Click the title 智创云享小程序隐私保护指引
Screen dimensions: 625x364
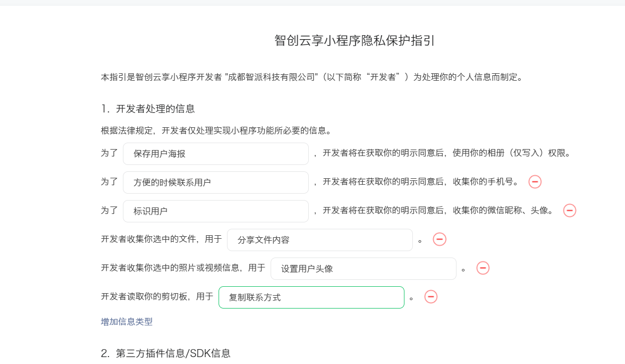pos(355,40)
